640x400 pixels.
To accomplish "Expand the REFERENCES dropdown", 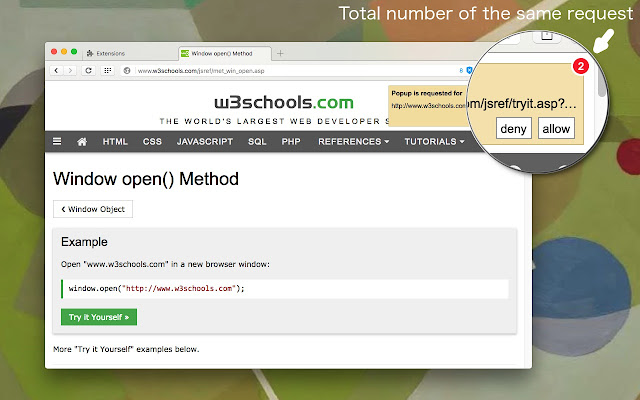I will (x=353, y=142).
